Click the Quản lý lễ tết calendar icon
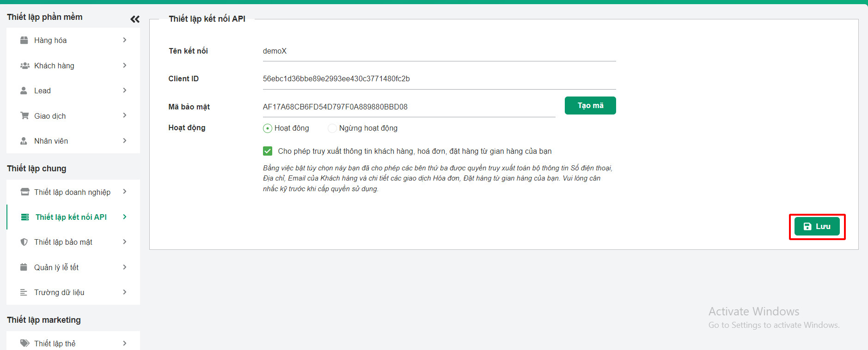Image resolution: width=868 pixels, height=350 pixels. click(x=24, y=267)
